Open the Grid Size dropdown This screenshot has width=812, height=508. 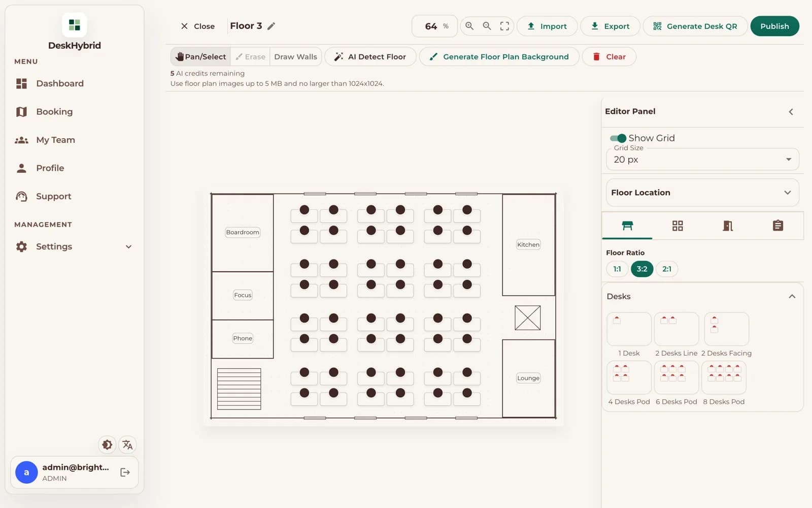tap(702, 160)
